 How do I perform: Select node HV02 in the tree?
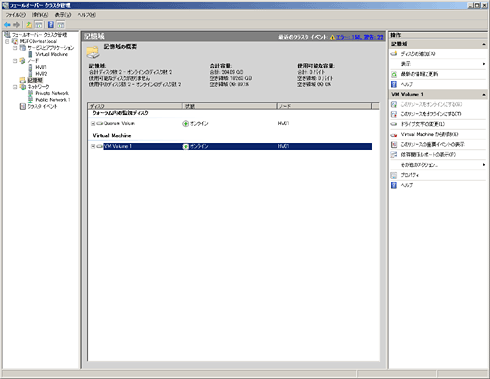[x=41, y=74]
